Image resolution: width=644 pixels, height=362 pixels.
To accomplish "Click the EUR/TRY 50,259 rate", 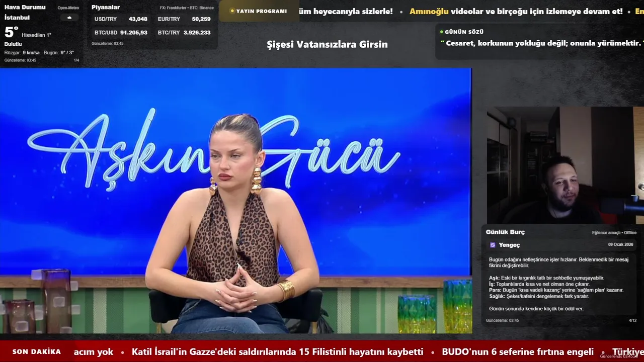I will (184, 19).
